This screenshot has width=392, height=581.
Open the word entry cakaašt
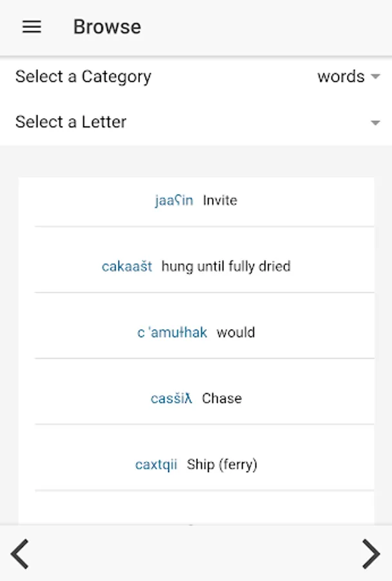(127, 267)
